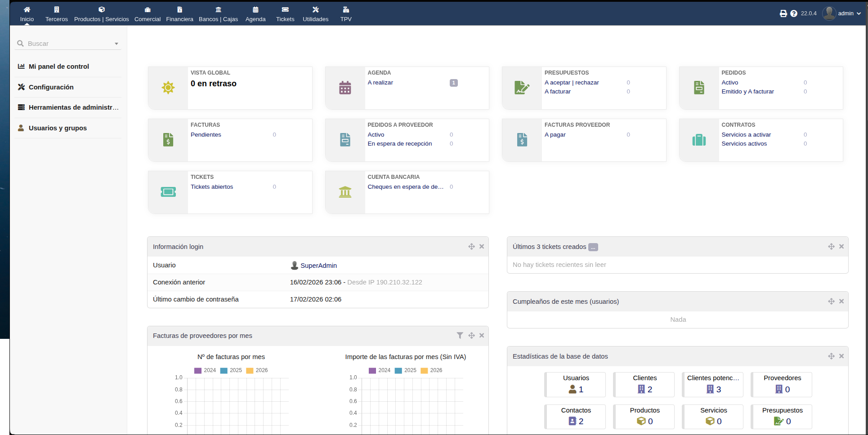Viewport: 868px width, 435px height.
Task: Open Emitido y A facturar pedidos
Action: (747, 92)
